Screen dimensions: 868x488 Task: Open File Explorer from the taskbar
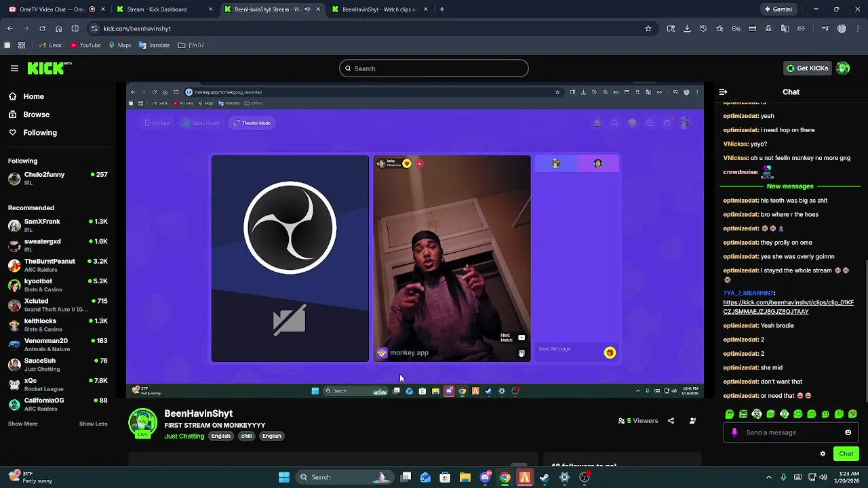[x=465, y=477]
